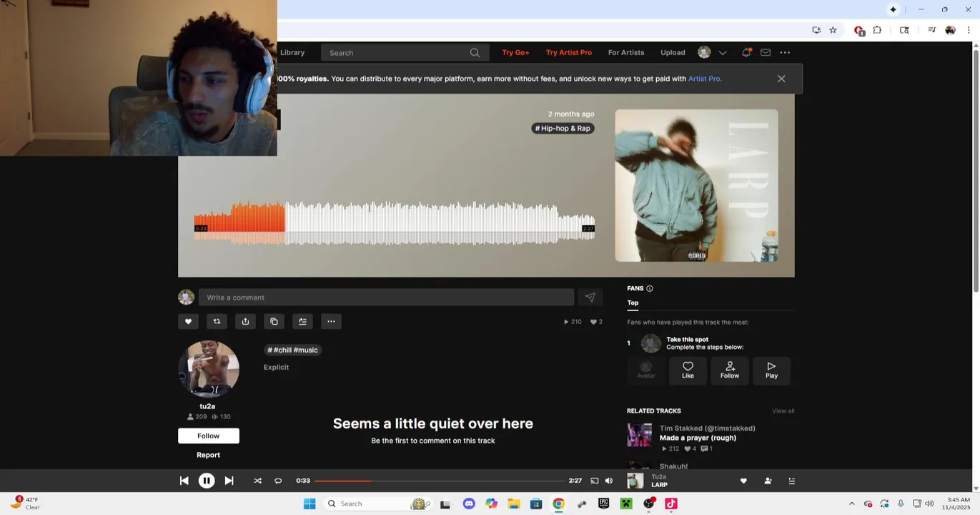
Task: Follow tu2a with the white Follow button
Action: 209,436
